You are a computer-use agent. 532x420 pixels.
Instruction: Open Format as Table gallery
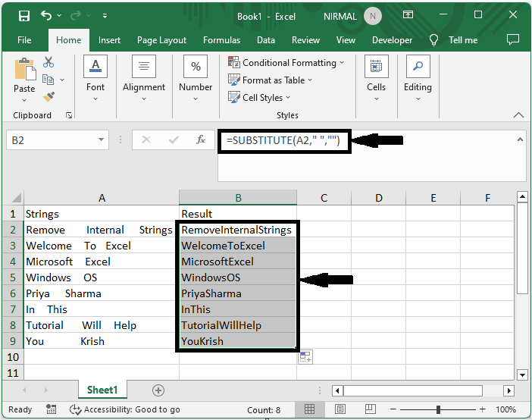(x=271, y=80)
